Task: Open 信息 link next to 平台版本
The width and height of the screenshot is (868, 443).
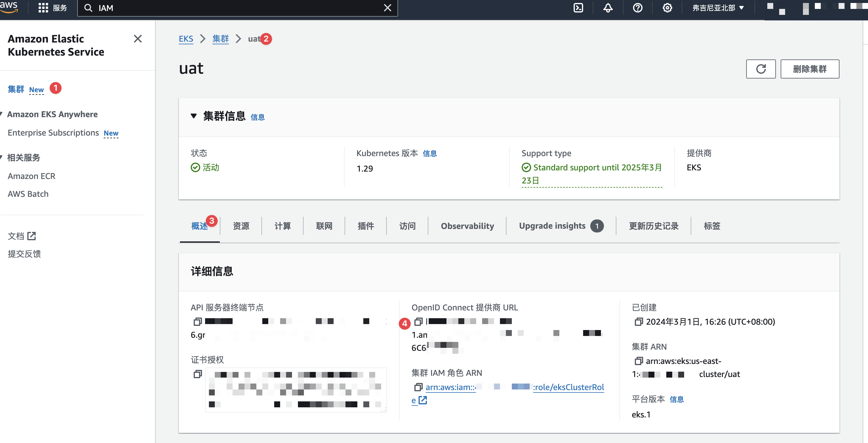Action: click(x=677, y=399)
